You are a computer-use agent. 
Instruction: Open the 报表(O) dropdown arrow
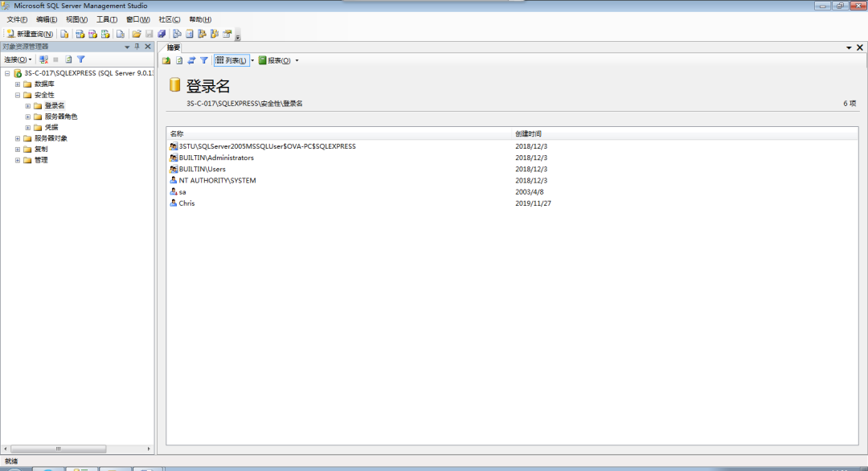pyautogui.click(x=297, y=60)
